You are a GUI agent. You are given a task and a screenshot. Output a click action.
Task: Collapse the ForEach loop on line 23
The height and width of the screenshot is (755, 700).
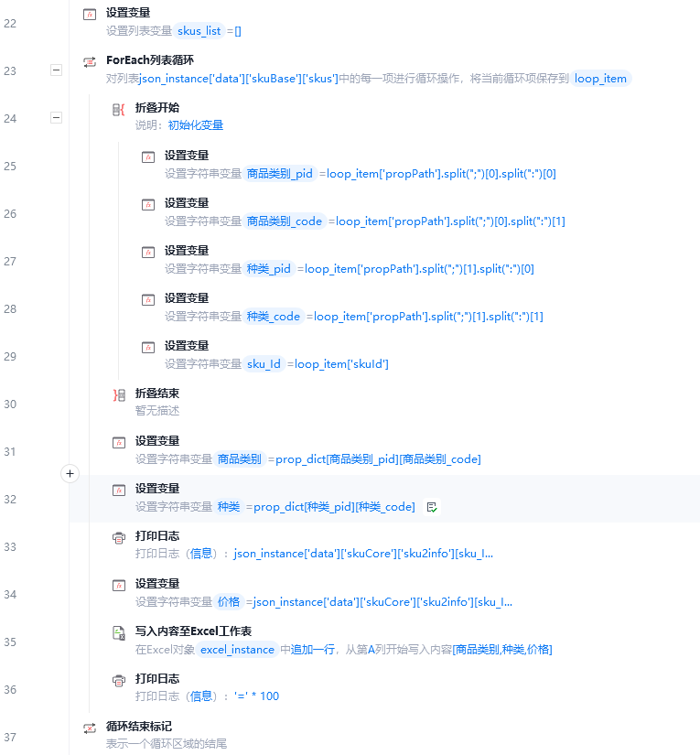pos(57,70)
